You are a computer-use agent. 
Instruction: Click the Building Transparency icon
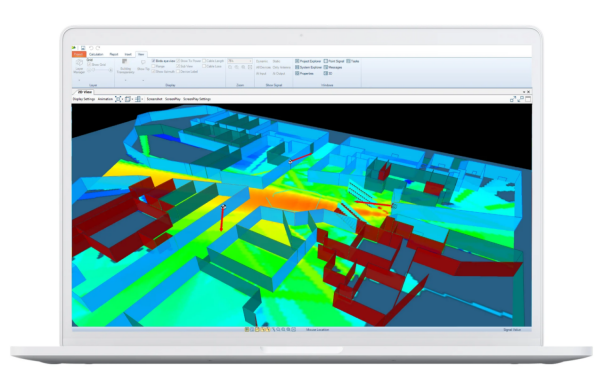point(125,66)
